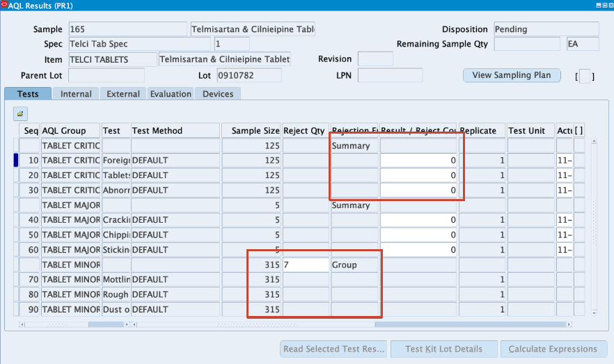Click the Calculate Expressions button

(553, 349)
